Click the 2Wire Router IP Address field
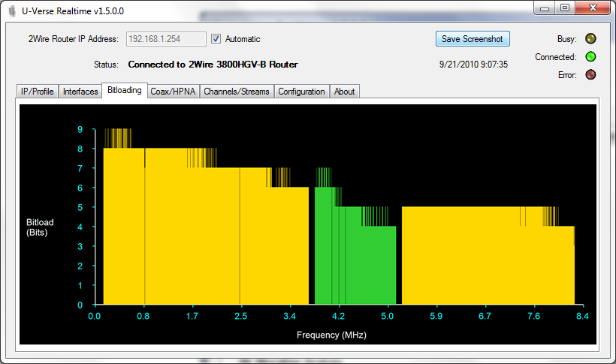616x364 pixels. click(166, 39)
